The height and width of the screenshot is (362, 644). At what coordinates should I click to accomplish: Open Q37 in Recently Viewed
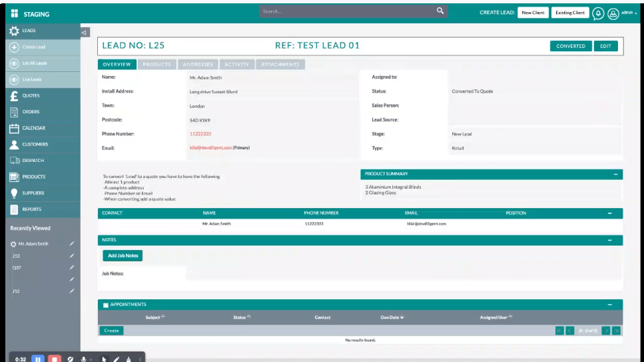coord(17,268)
